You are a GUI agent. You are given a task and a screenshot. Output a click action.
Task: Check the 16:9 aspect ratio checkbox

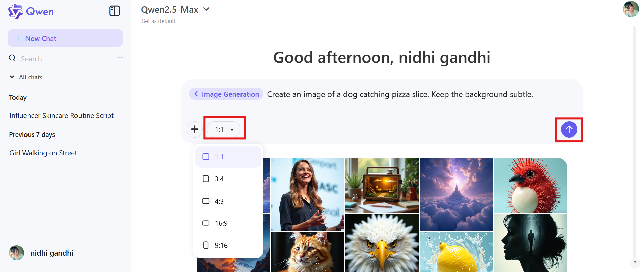[x=206, y=223]
